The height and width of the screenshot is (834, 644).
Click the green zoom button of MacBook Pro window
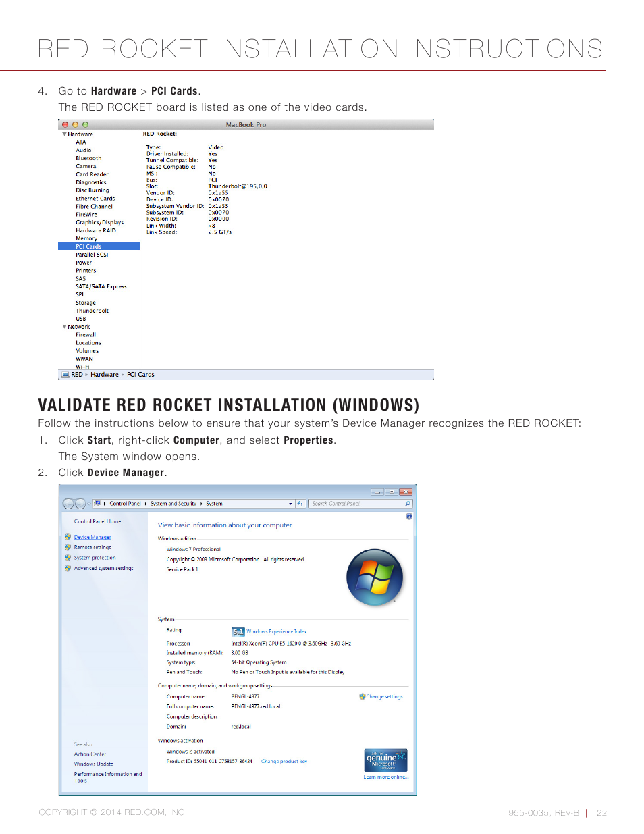85,125
